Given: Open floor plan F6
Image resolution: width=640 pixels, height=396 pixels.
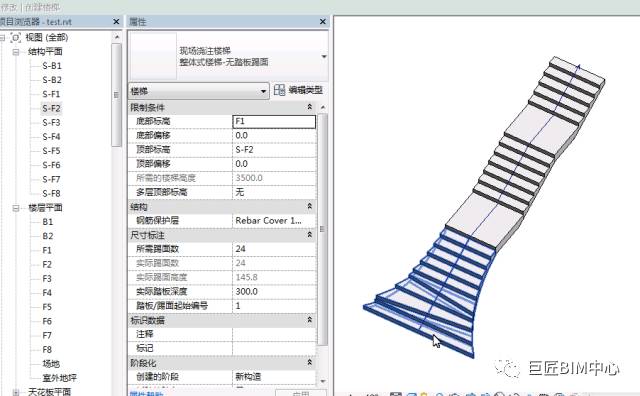Looking at the screenshot, I should 47,321.
